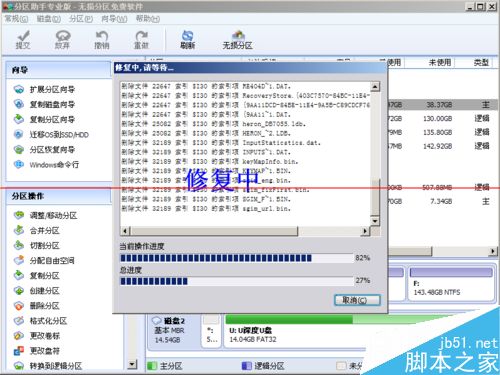500x375 pixels.
Task: Select the 删除分区 operation icon
Action: [19, 306]
